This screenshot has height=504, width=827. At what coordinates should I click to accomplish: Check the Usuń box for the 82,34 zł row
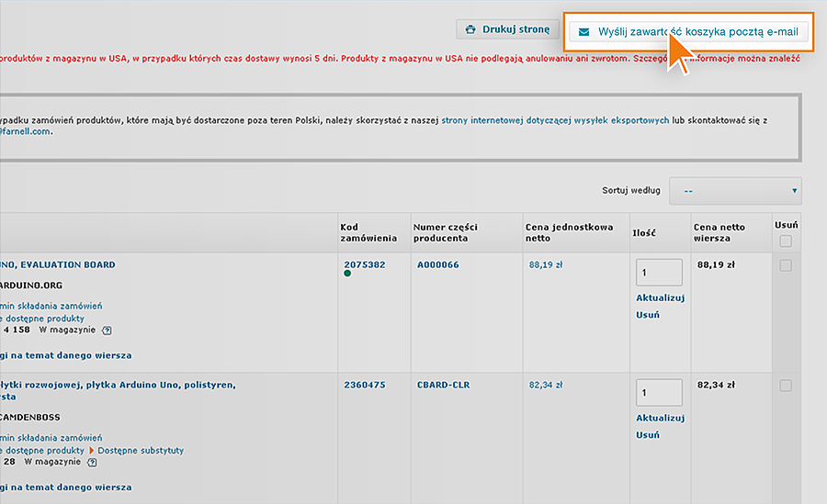(785, 386)
